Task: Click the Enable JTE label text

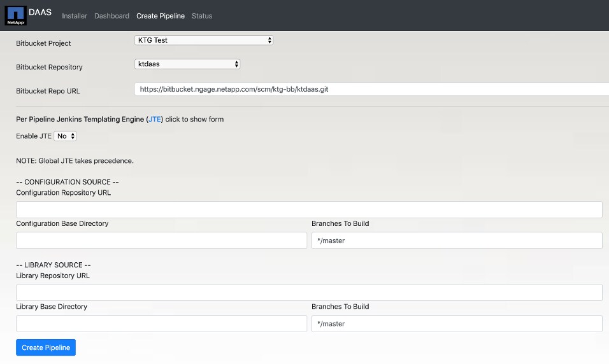Action: pyautogui.click(x=34, y=136)
